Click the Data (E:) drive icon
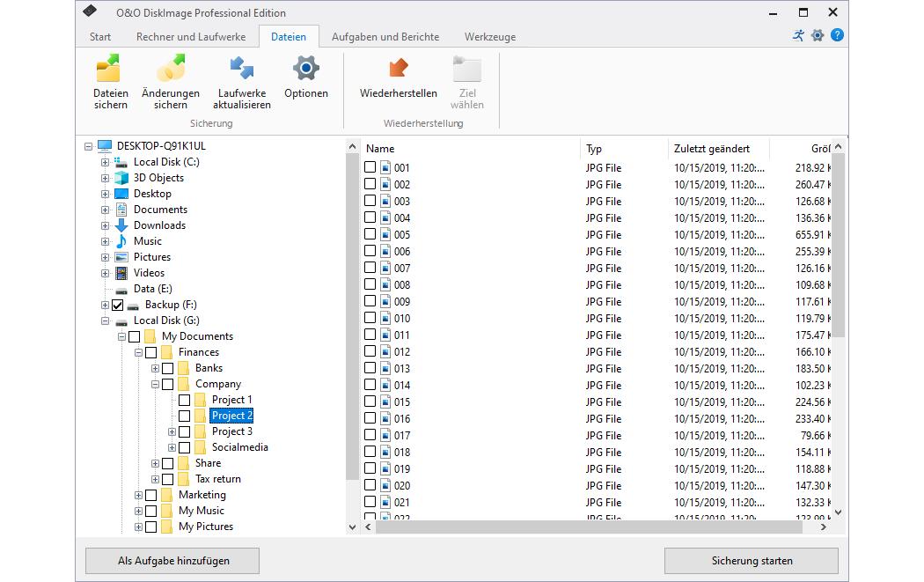 pyautogui.click(x=121, y=290)
